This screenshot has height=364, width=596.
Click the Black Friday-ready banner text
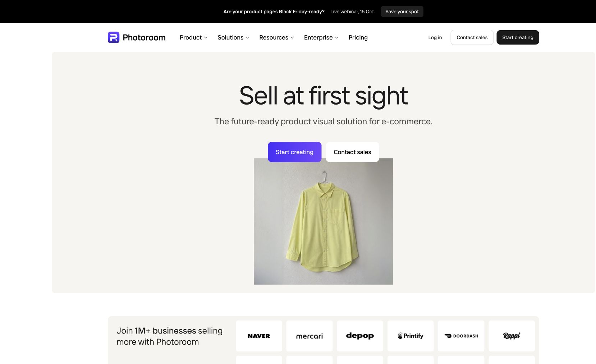(x=274, y=11)
